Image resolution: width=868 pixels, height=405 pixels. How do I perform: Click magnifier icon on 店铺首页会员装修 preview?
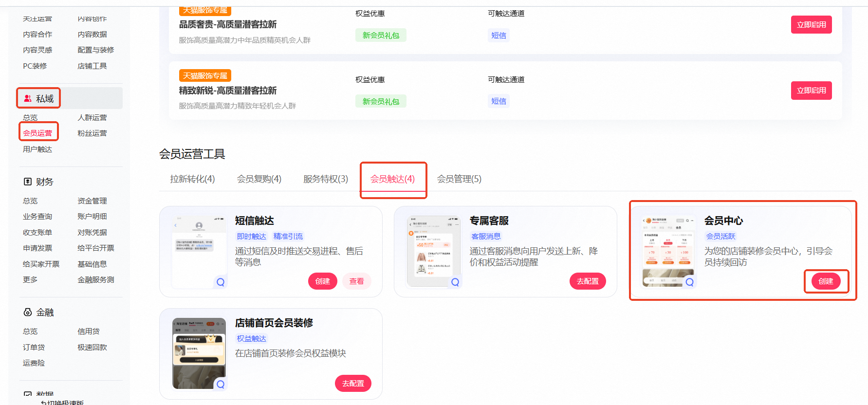coord(221,384)
